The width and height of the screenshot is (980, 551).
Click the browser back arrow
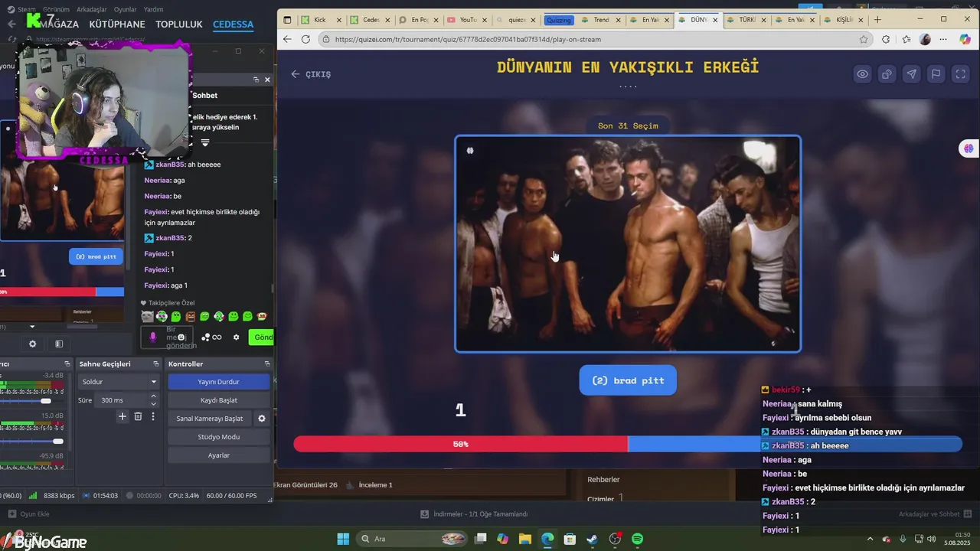pos(287,39)
